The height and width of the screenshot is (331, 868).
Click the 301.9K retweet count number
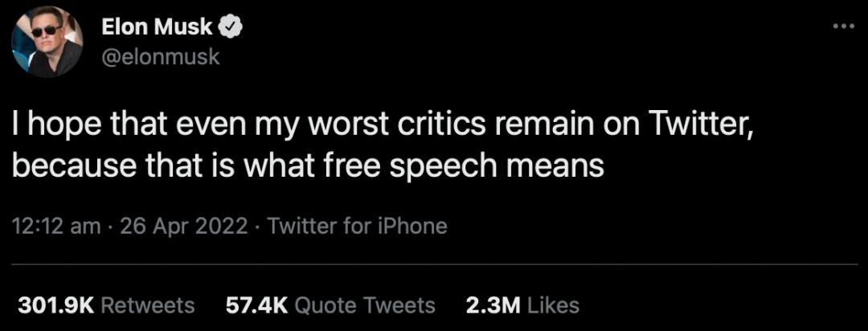(56, 305)
